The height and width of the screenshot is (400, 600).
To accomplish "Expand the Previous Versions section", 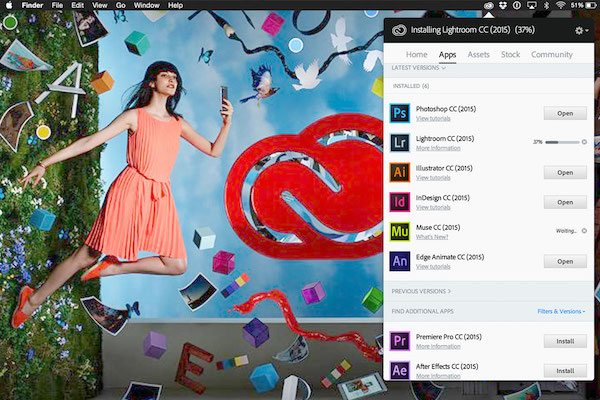I will click(422, 291).
